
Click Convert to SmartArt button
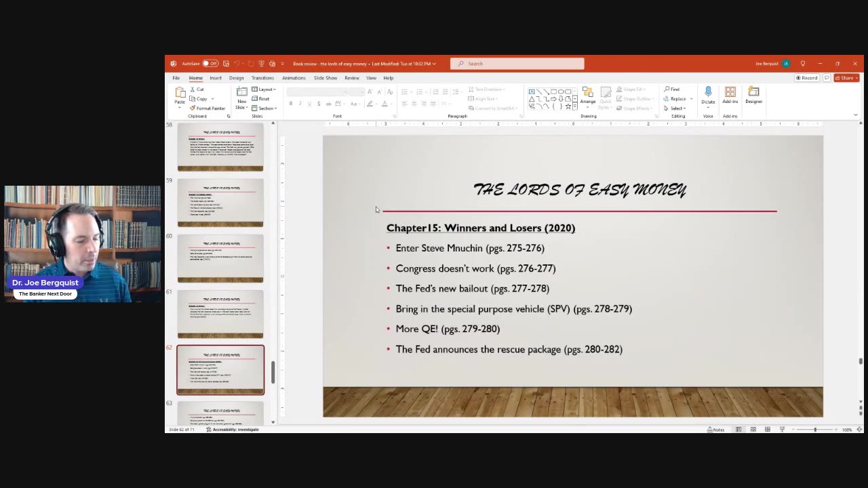tap(492, 108)
